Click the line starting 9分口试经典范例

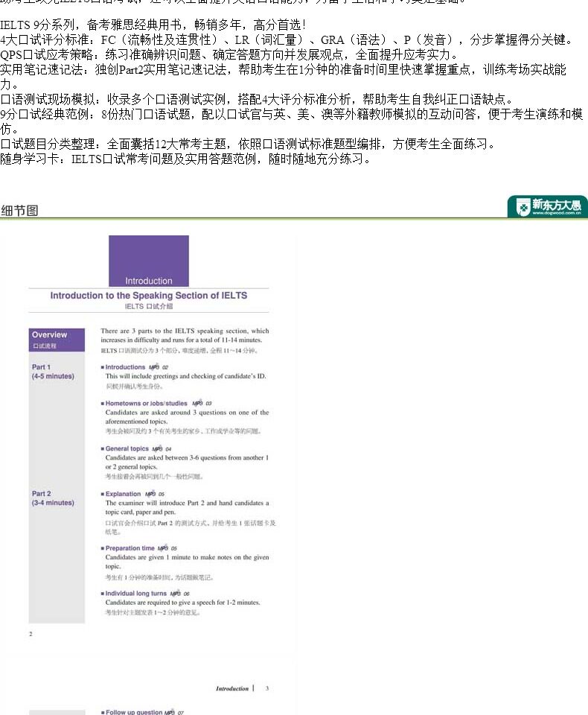(x=292, y=121)
